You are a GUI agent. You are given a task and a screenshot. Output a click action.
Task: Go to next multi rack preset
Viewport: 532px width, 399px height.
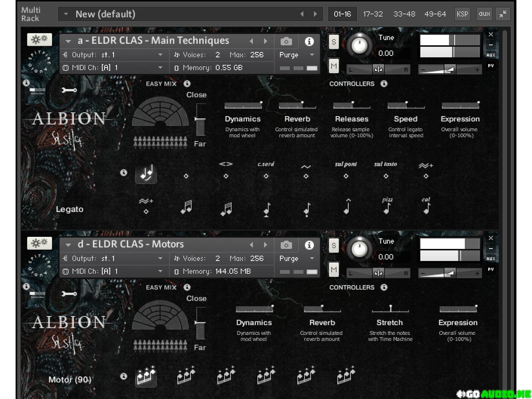point(315,14)
